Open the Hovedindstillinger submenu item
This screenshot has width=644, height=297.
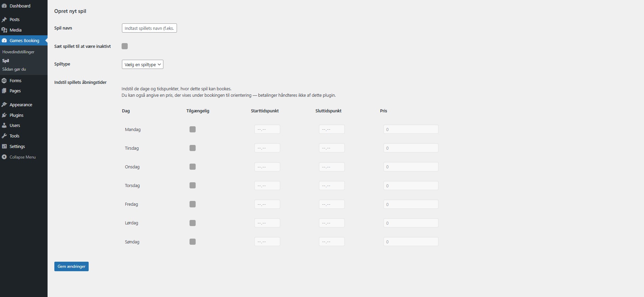(x=18, y=52)
